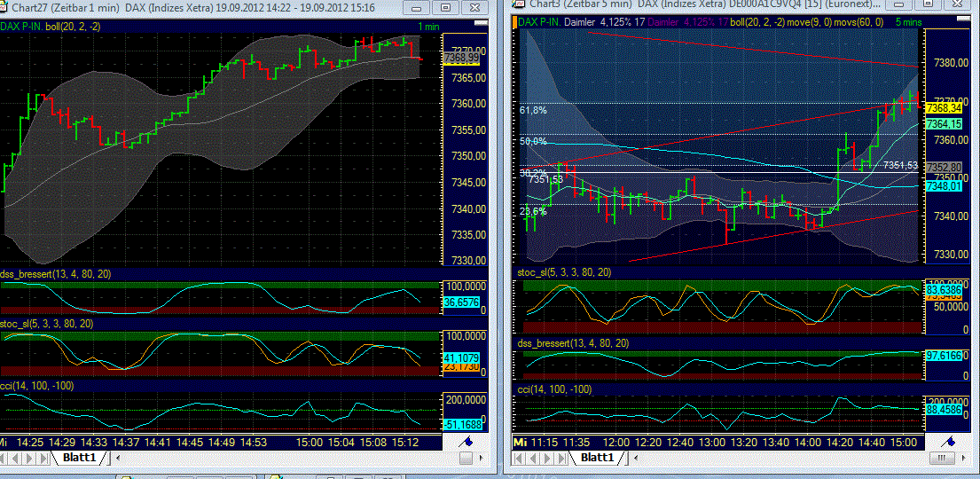The height and width of the screenshot is (479, 980).
Task: Click the orange marker beside DAX P-IN. in Chart3
Action: pyautogui.click(x=515, y=22)
